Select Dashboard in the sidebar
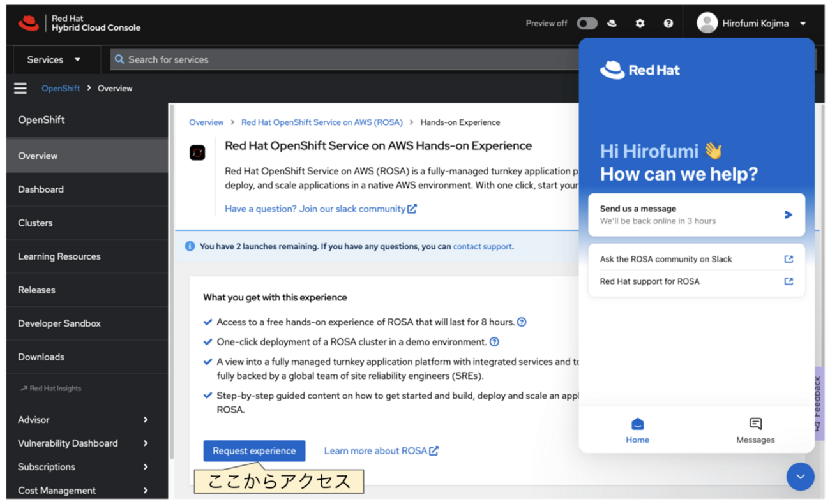Image resolution: width=830 pixels, height=504 pixels. point(87,189)
